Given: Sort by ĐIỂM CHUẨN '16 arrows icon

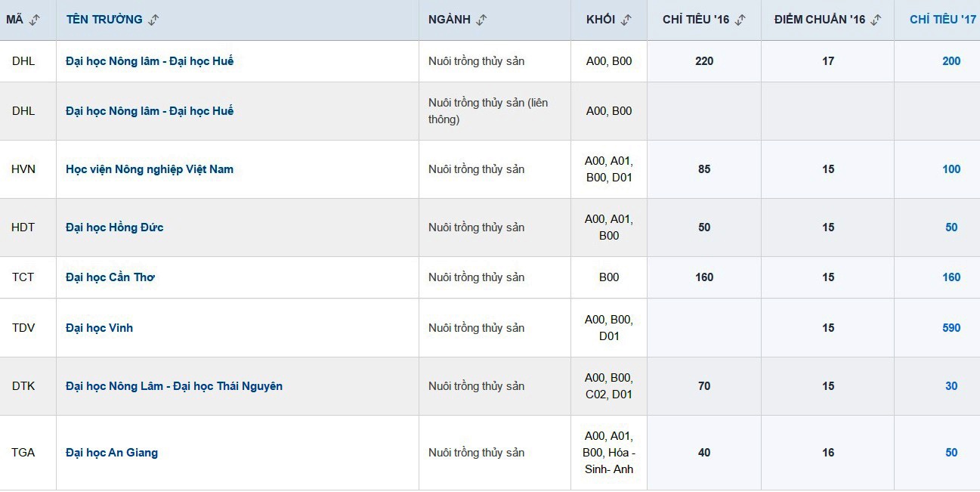Looking at the screenshot, I should [876, 20].
